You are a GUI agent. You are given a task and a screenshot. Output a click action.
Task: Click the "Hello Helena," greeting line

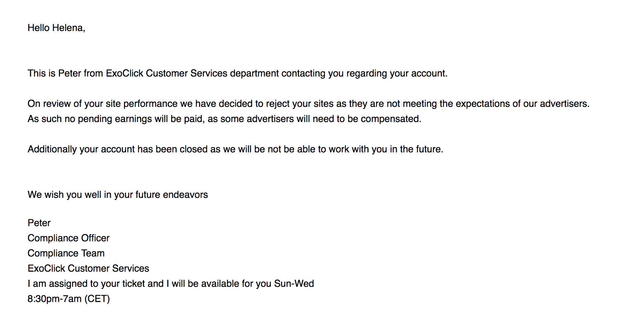coord(56,28)
